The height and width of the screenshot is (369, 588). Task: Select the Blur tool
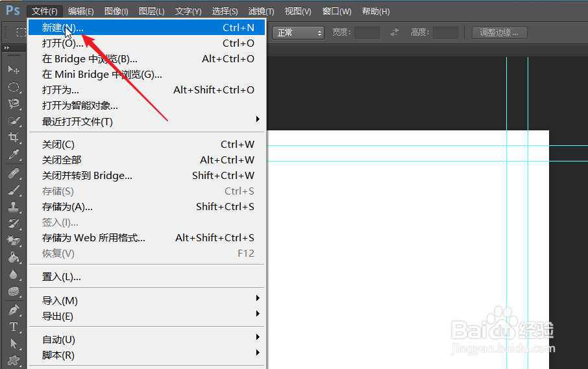point(14,274)
